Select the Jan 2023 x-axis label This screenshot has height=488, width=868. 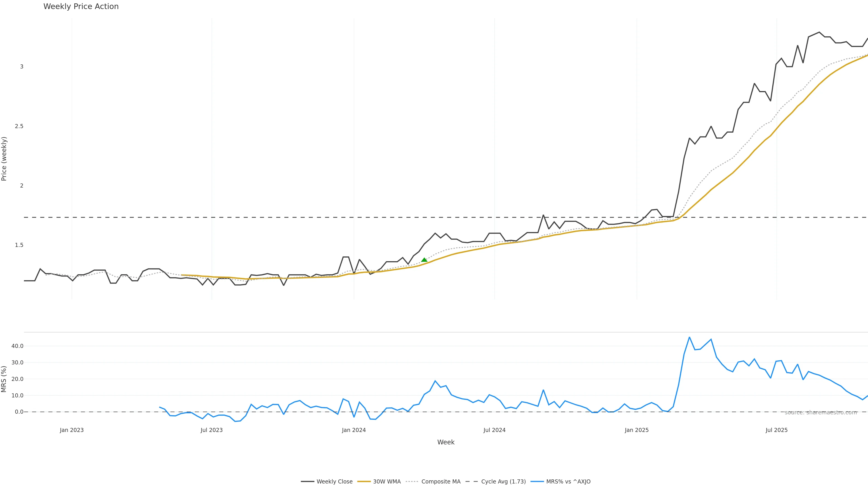click(72, 430)
